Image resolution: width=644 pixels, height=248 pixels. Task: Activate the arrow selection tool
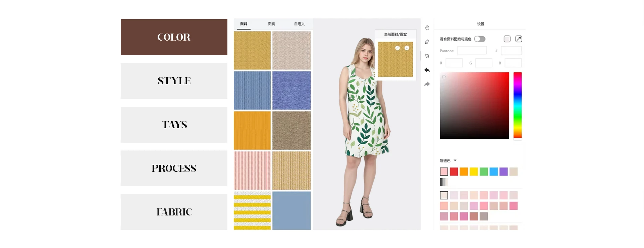click(x=427, y=56)
